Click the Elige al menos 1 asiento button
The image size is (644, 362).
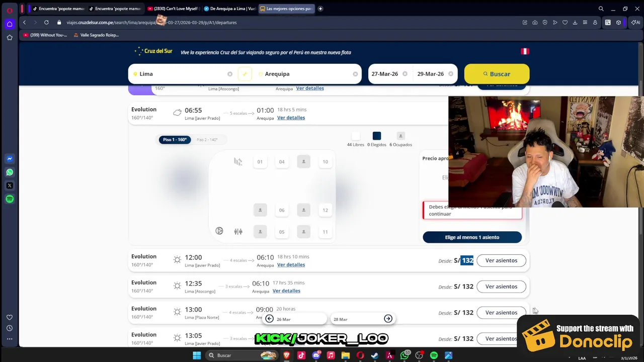click(x=472, y=237)
